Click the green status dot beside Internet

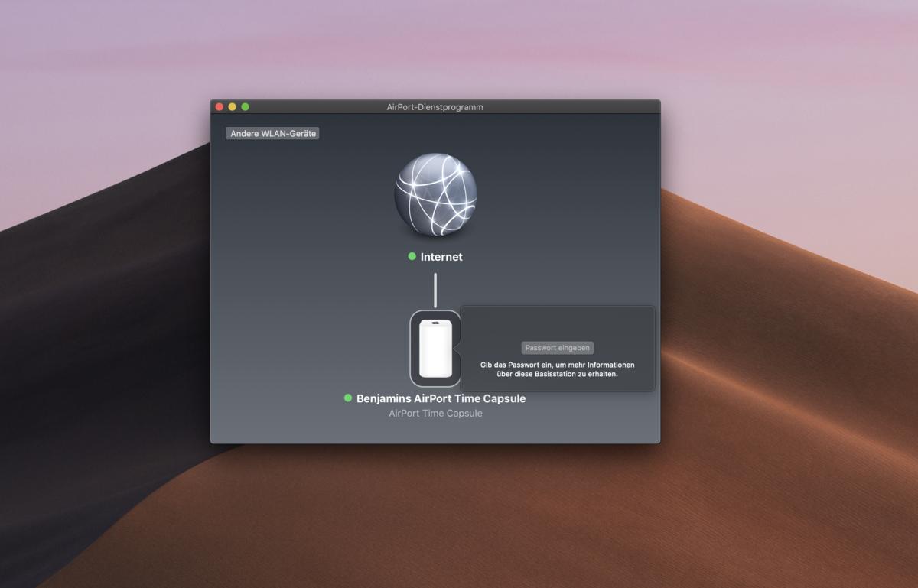(x=412, y=256)
